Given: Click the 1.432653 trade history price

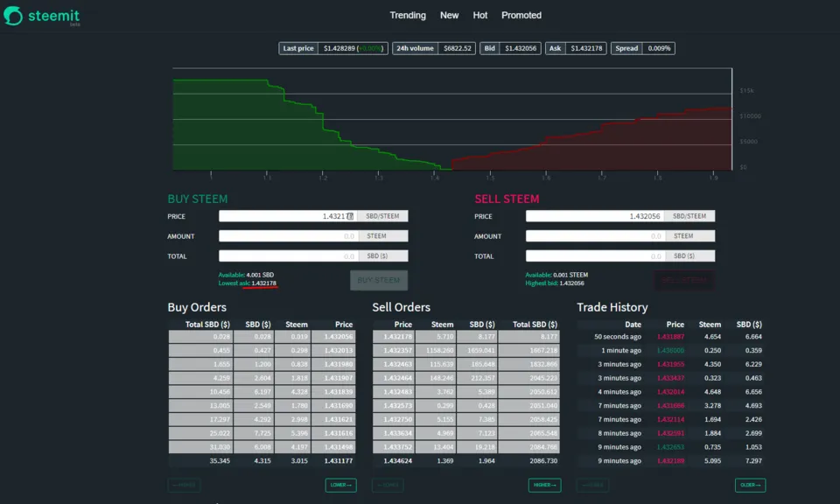Looking at the screenshot, I should [x=670, y=447].
